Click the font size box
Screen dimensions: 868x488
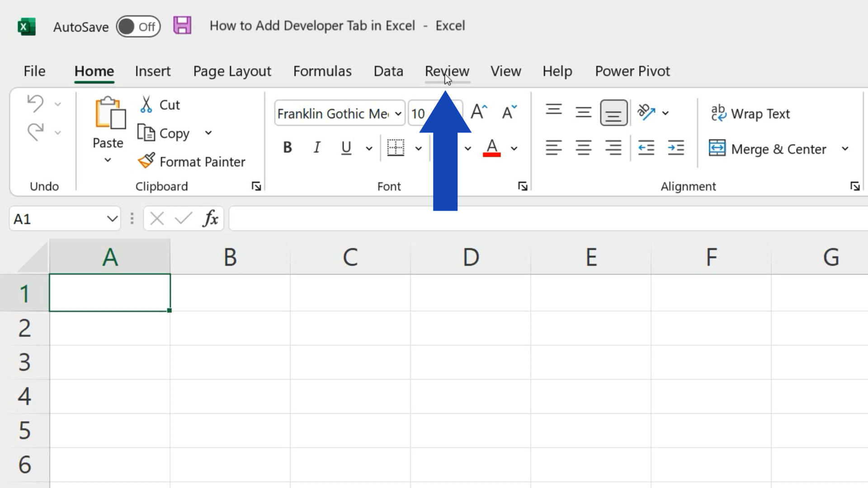click(419, 113)
